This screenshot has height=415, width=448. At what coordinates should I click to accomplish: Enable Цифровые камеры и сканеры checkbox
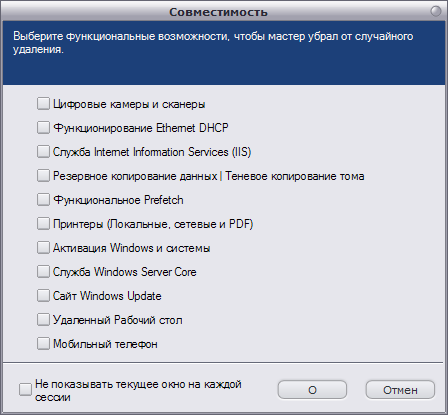click(x=43, y=104)
